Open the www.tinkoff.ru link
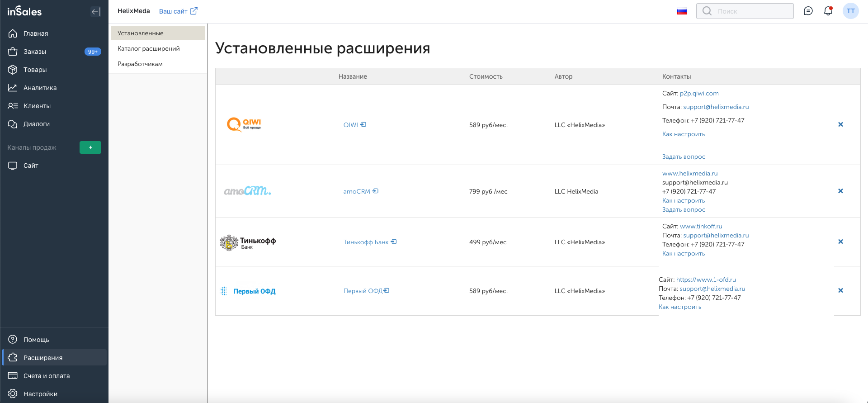868x403 pixels. coord(701,226)
